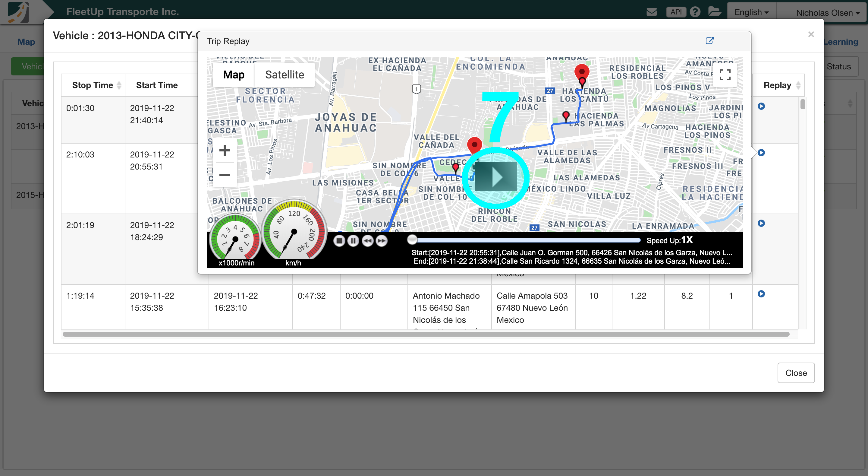Open the Learning tab in background

pos(841,42)
